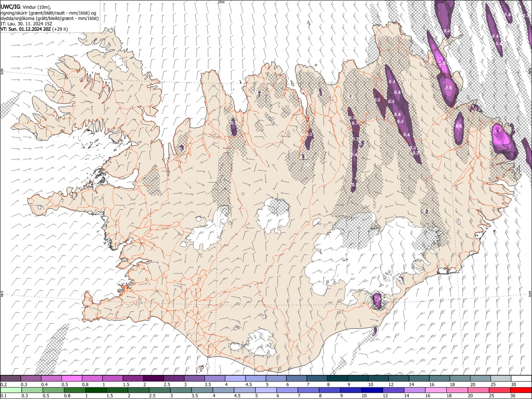The height and width of the screenshot is (399, 532).
Task: Click the Hofsjökull glacier in central Iceland
Action: pyautogui.click(x=273, y=215)
